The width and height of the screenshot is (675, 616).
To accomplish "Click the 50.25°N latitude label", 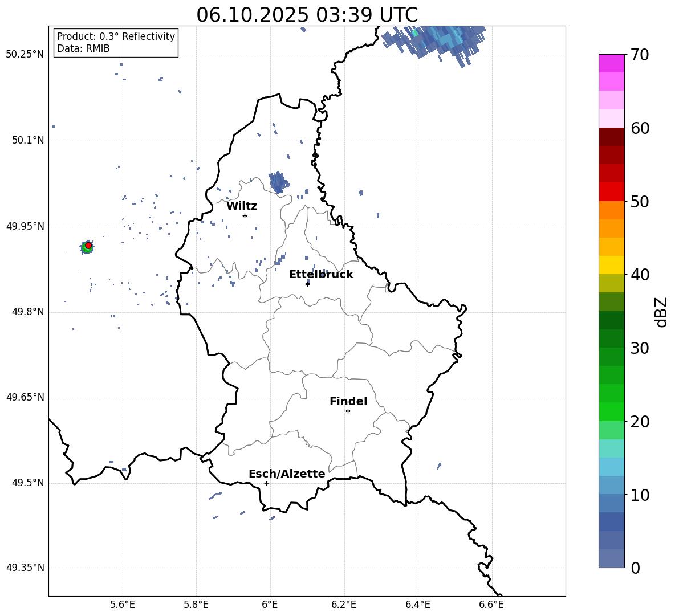I will pyautogui.click(x=25, y=54).
